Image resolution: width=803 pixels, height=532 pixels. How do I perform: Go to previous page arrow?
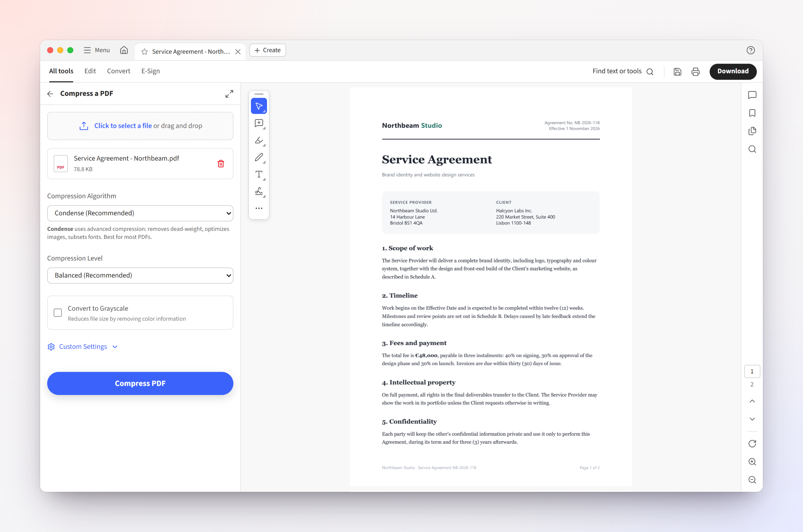pos(752,401)
